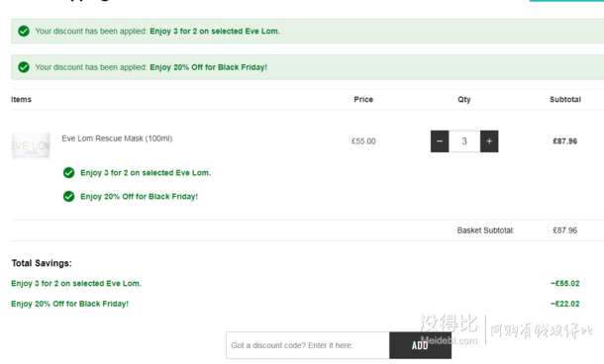
Task: Click the ADD discount code button
Action: [x=420, y=345]
